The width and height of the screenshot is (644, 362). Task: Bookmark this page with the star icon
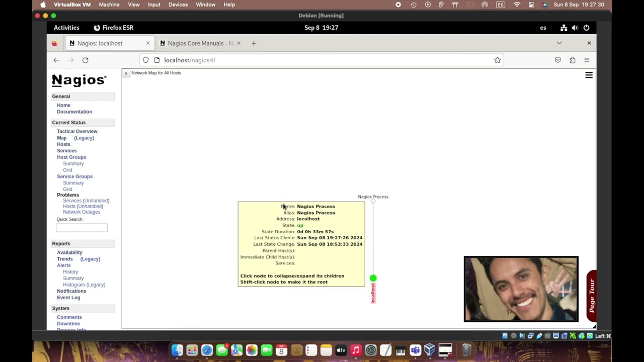tap(497, 60)
